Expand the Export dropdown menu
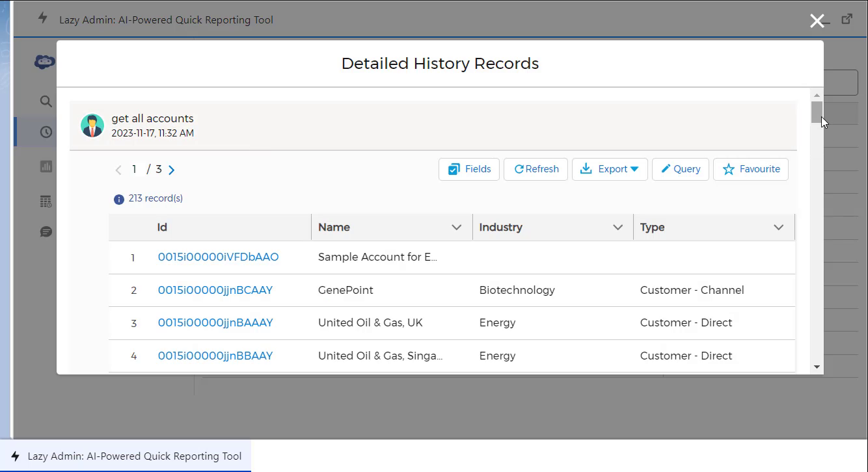The image size is (868, 472). [610, 169]
